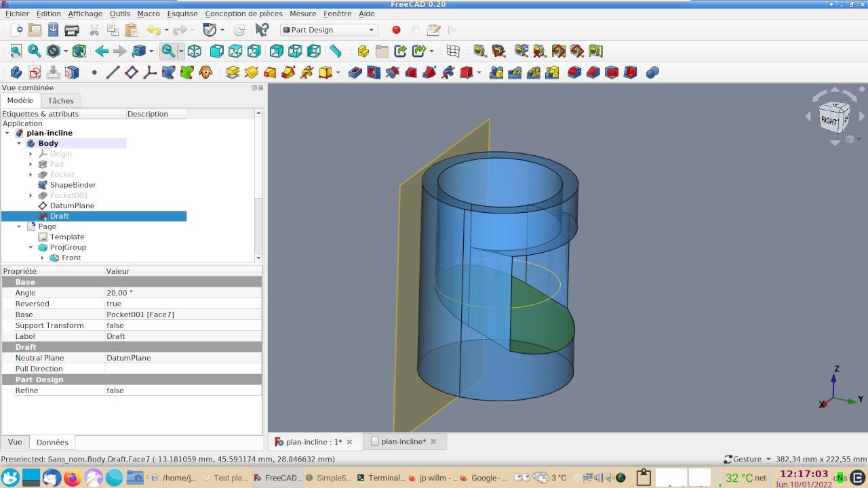The width and height of the screenshot is (868, 488).
Task: Click the Boolean operation spheres icon
Action: (652, 72)
